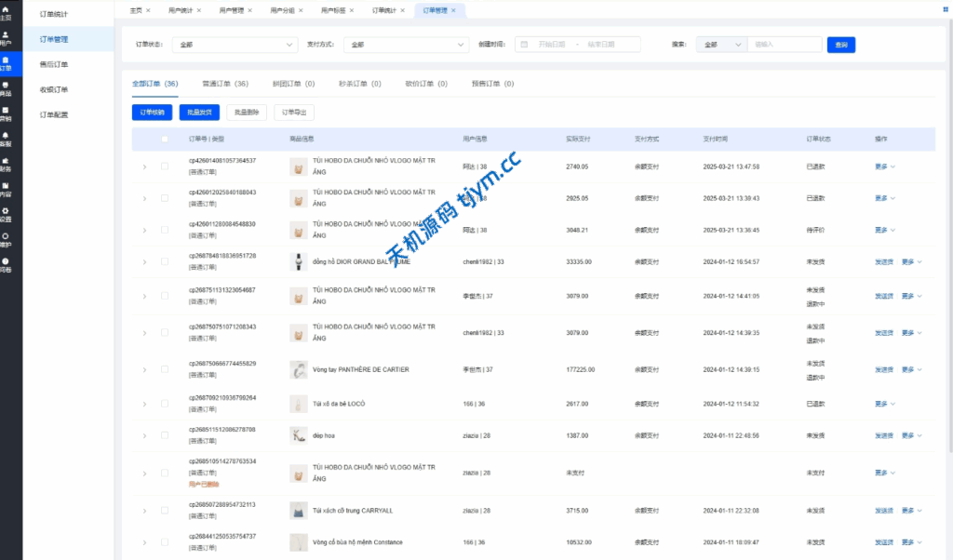Open the 支付方式 dropdown filter
The width and height of the screenshot is (953, 560).
406,45
